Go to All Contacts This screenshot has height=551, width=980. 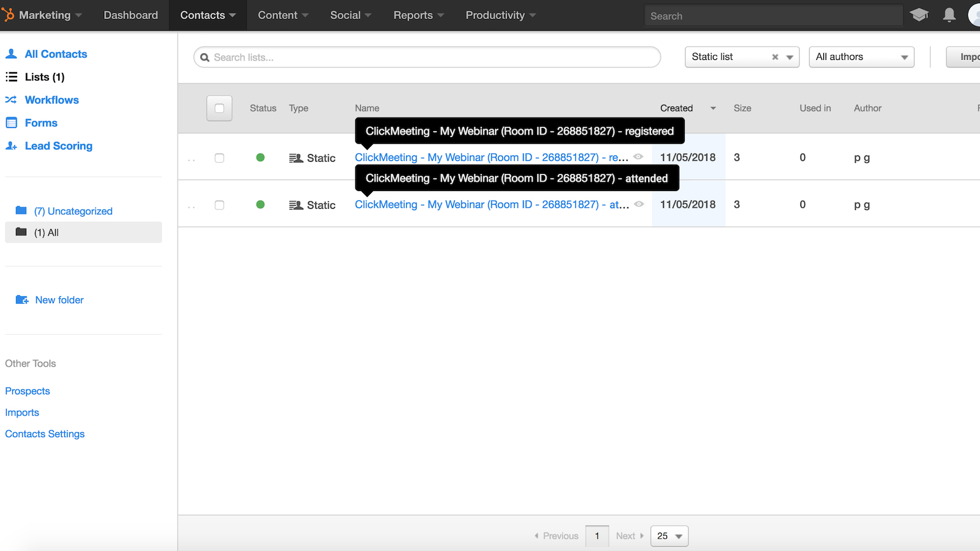pos(56,54)
